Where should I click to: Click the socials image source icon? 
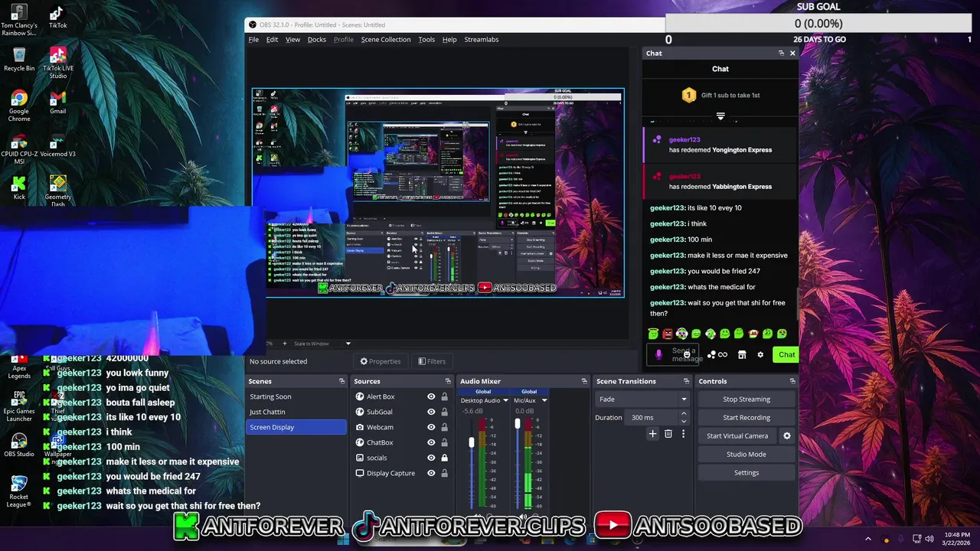pyautogui.click(x=360, y=458)
